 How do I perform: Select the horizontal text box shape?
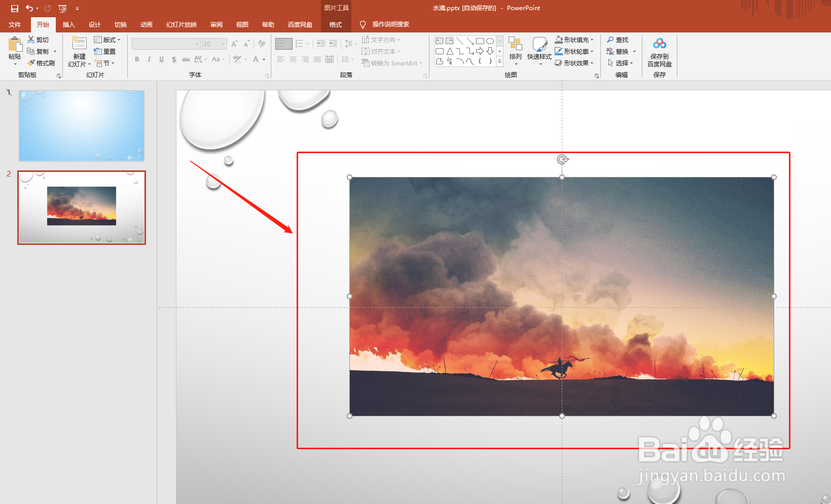pos(440,41)
